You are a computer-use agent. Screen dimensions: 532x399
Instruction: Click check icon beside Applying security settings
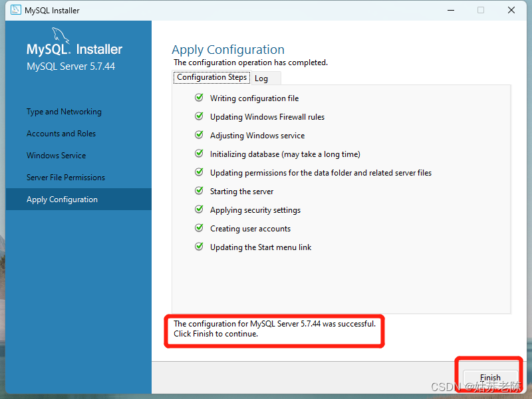coord(199,209)
